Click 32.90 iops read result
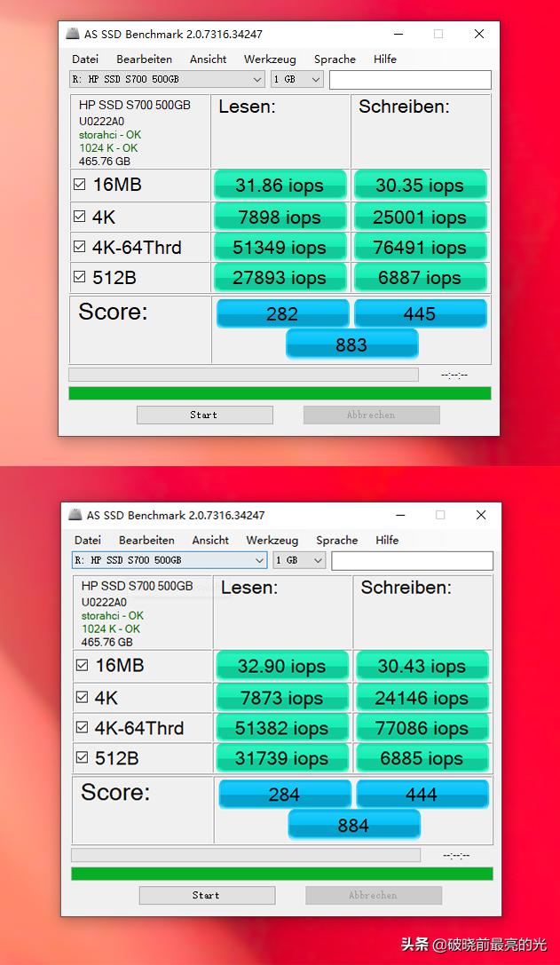This screenshot has height=965, width=560. click(x=282, y=666)
